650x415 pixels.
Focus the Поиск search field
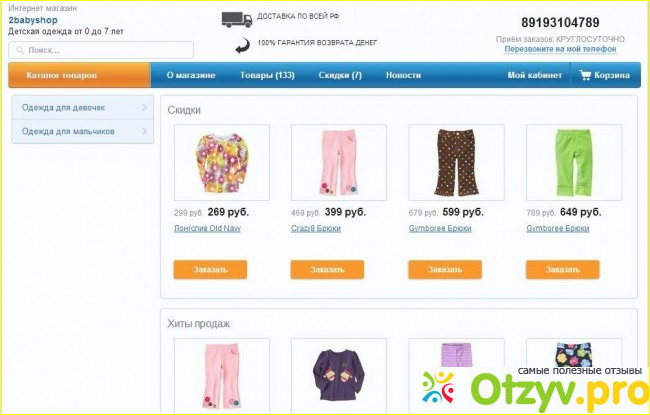(x=101, y=50)
